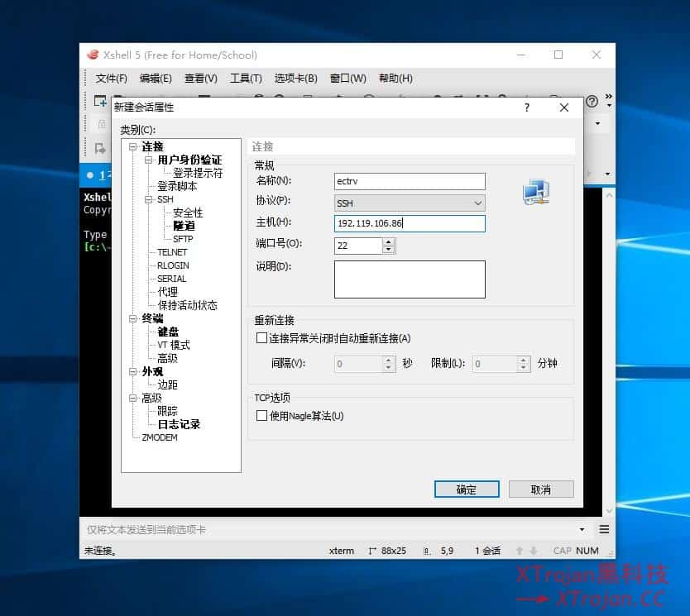Image resolution: width=690 pixels, height=616 pixels.
Task: Click the xterm status bar entry
Action: [342, 551]
